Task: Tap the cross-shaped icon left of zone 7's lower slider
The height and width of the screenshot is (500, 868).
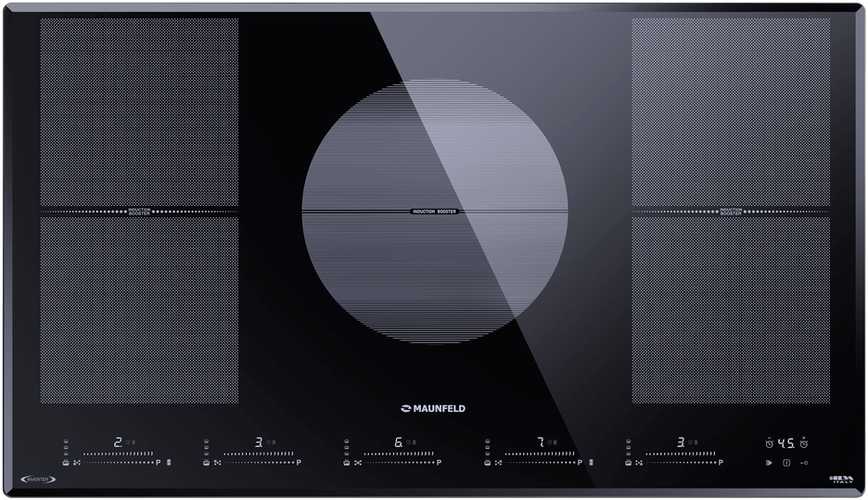Action: tap(498, 462)
